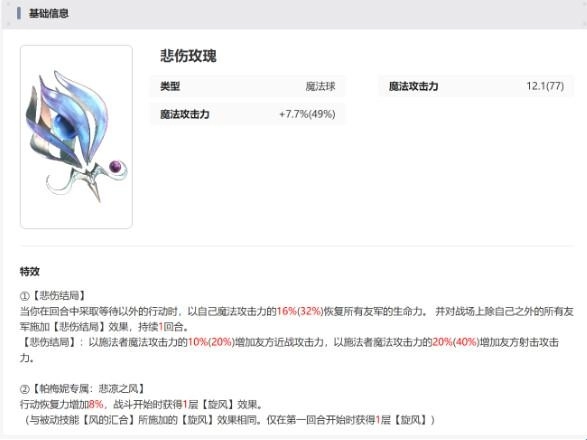This screenshot has width=587, height=440.
Task: Click the 悲伤玫瑰 title text
Action: pos(188,56)
